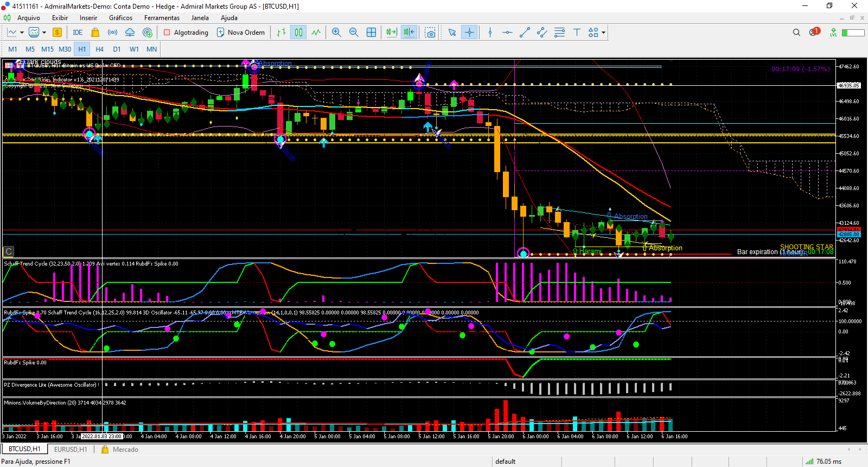Viewport: 868px width, 467px height.
Task: Toggle Algotrading on or off
Action: (x=186, y=33)
